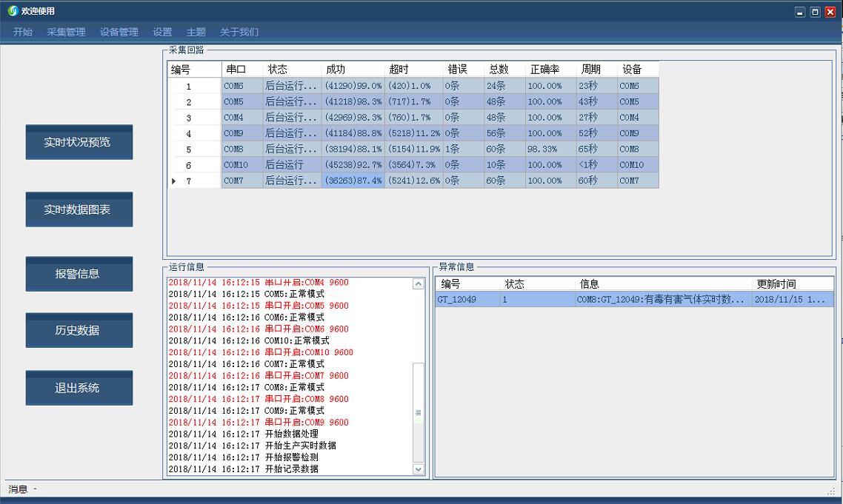843x504 pixels.
Task: Open the 开始 menu
Action: (x=22, y=32)
